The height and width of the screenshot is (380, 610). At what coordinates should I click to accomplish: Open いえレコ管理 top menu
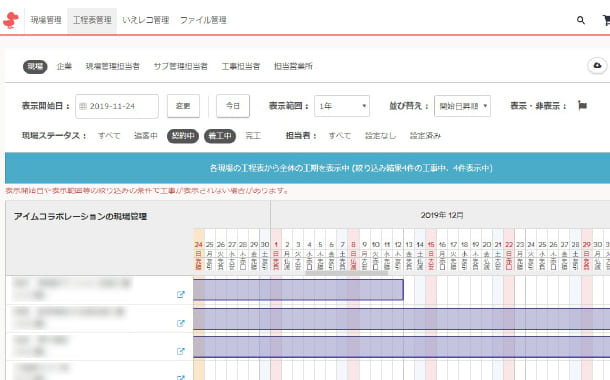coord(145,20)
